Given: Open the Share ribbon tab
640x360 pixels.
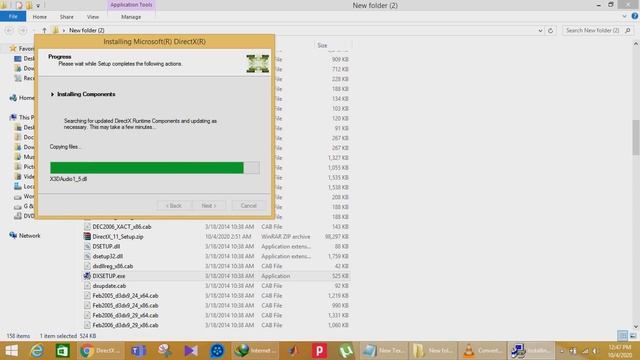Looking at the screenshot, I should tap(67, 17).
